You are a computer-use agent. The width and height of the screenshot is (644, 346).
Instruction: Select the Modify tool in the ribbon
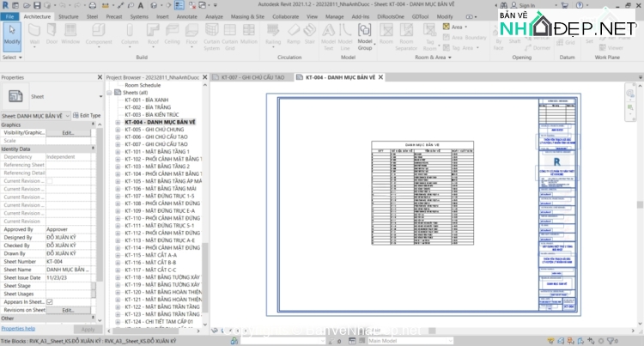tap(12, 35)
